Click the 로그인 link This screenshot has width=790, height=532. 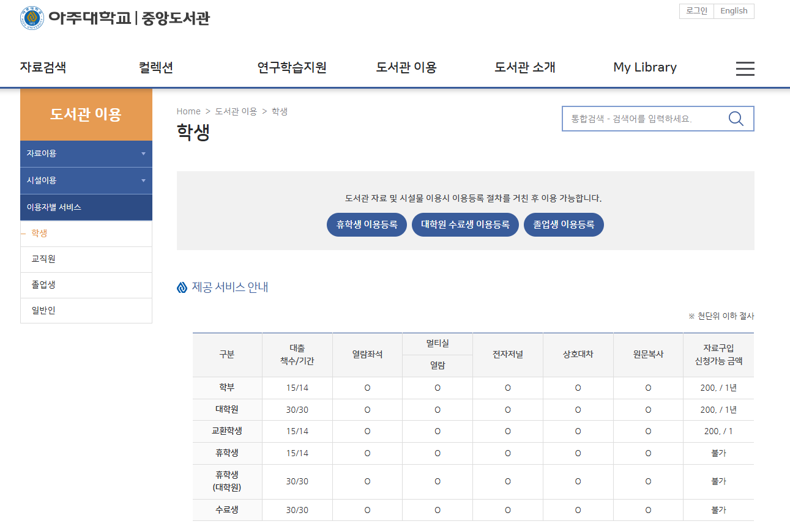[x=696, y=11]
